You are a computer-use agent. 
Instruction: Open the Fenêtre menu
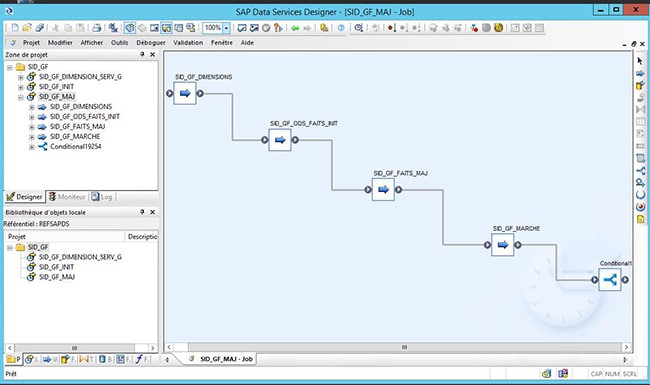point(222,42)
